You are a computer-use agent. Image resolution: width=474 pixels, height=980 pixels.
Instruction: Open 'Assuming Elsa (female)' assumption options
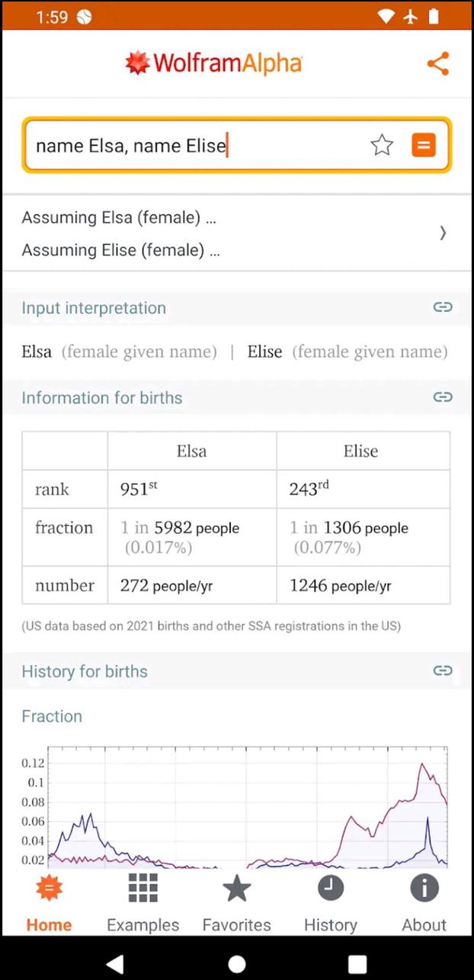[119, 217]
